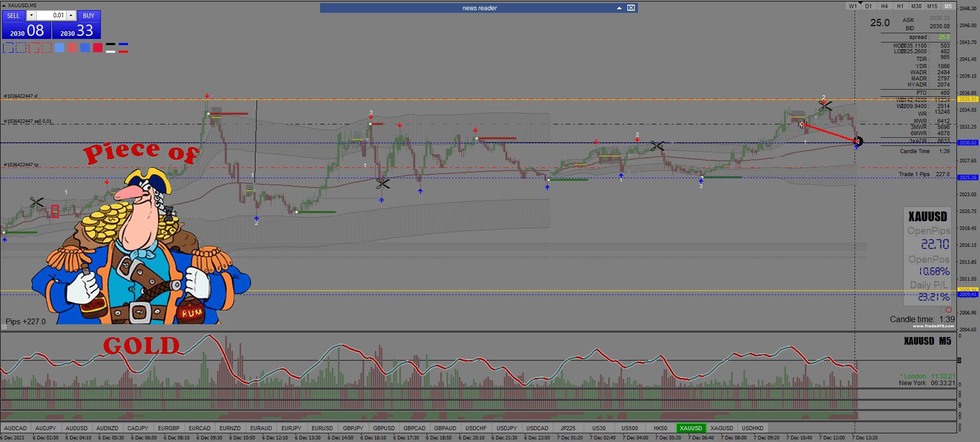Switch chart to D1 timeframe
The image size is (980, 442).
868,6
